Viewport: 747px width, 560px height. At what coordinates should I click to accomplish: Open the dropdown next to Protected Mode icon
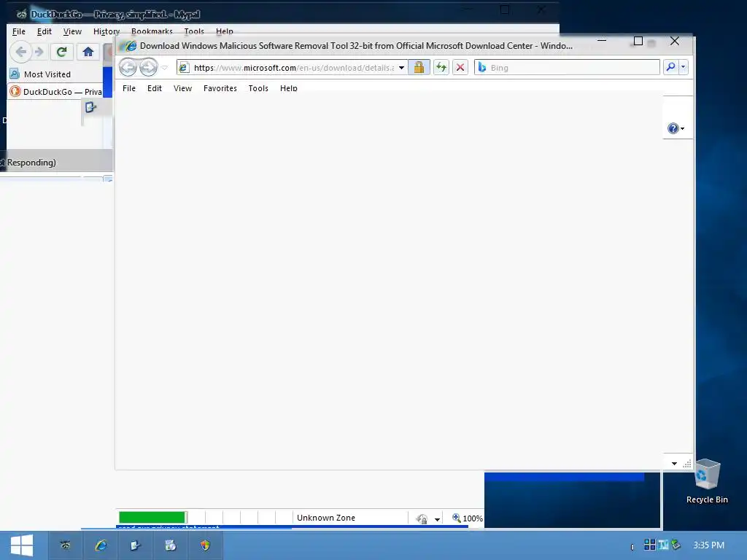(x=437, y=519)
